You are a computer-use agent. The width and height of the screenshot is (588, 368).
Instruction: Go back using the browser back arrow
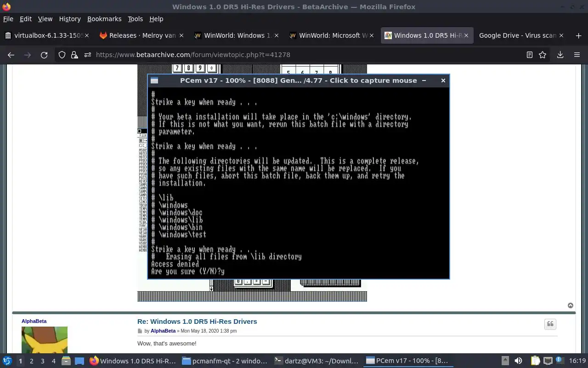(11, 55)
